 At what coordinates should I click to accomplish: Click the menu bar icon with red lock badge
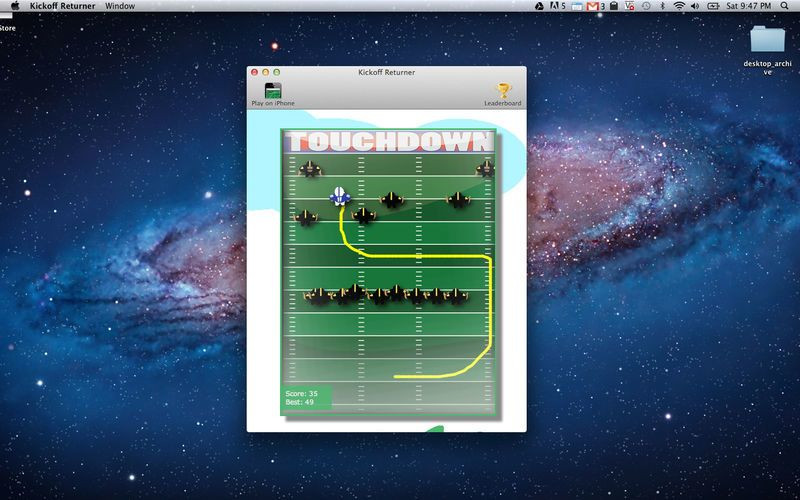(x=630, y=6)
